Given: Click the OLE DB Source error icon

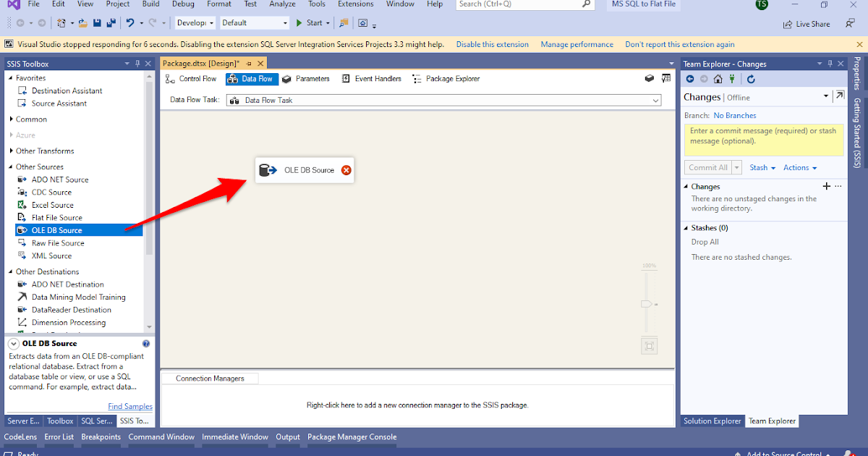Looking at the screenshot, I should (x=346, y=170).
